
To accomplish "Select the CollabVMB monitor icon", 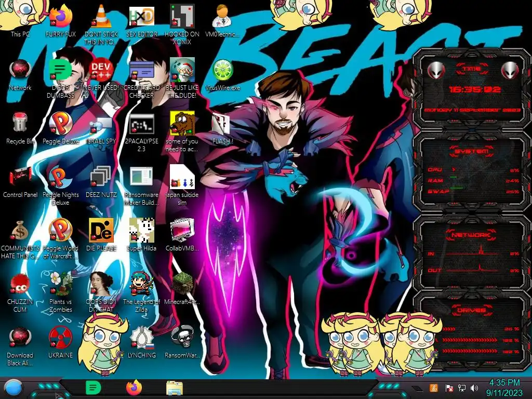I will 182,235.
